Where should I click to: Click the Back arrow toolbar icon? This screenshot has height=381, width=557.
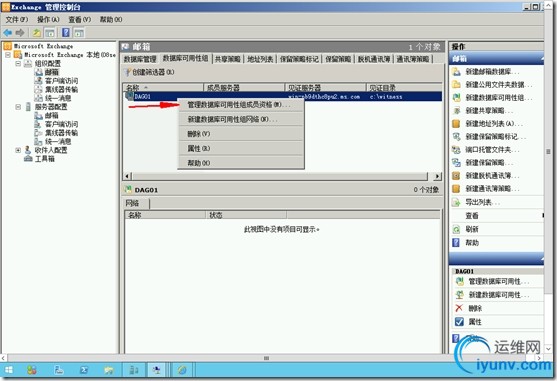pos(7,33)
